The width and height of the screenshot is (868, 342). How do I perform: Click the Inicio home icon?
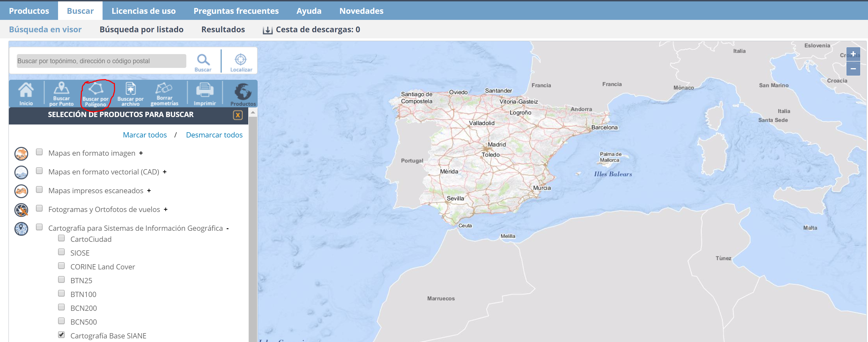[x=26, y=94]
